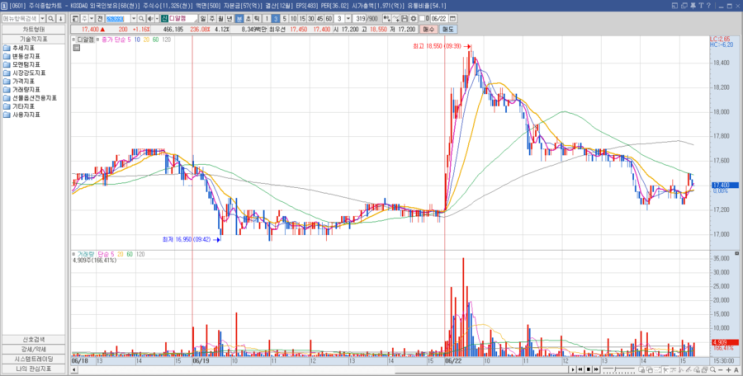The width and height of the screenshot is (743, 376).
Task: Click the down-arrow icon beside menu search
Action: tap(60, 18)
